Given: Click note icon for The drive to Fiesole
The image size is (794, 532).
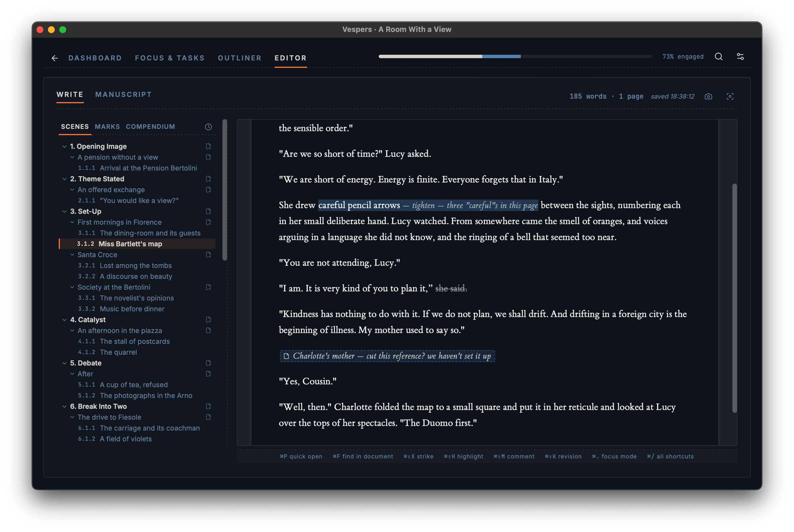Looking at the screenshot, I should point(208,417).
